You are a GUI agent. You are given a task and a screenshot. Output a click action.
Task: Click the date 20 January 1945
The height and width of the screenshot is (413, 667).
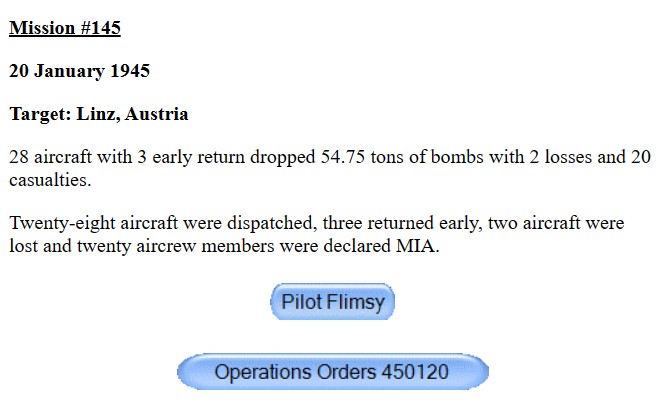point(80,71)
